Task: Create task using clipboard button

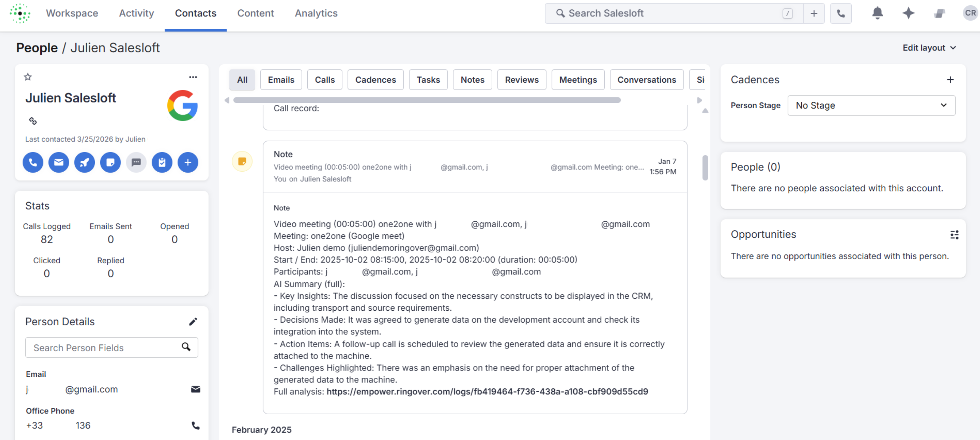Action: (x=162, y=163)
